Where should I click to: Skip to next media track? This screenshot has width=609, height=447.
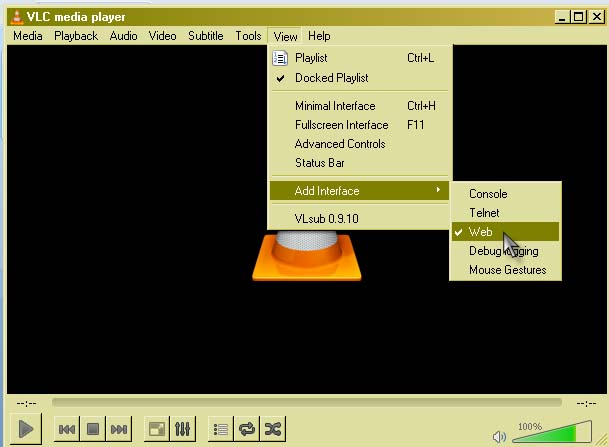point(119,429)
